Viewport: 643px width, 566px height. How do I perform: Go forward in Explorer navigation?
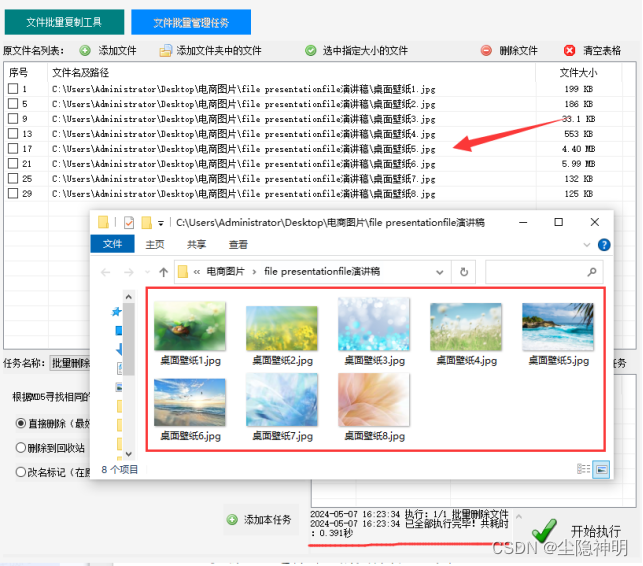(x=129, y=272)
